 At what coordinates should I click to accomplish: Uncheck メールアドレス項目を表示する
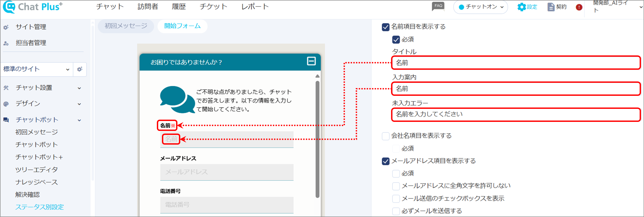point(386,161)
